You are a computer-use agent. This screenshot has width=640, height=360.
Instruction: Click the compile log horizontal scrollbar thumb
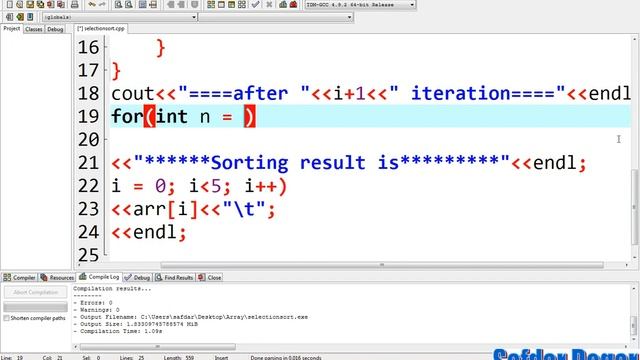click(x=158, y=347)
